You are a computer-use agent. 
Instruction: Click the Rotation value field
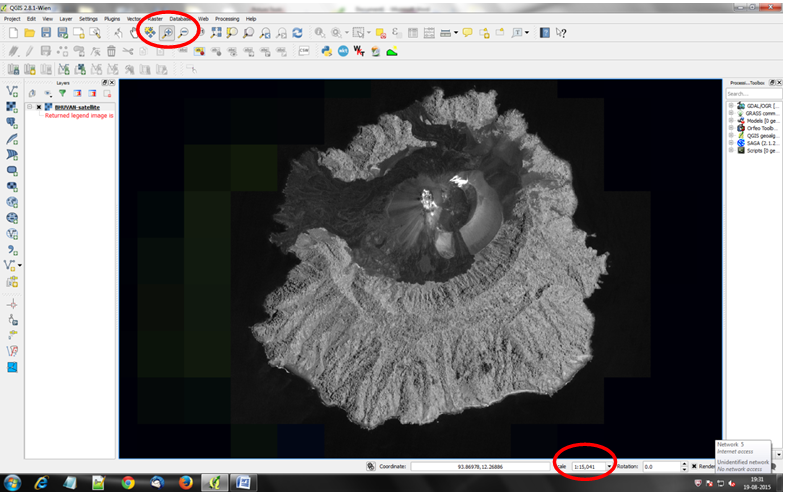point(662,466)
